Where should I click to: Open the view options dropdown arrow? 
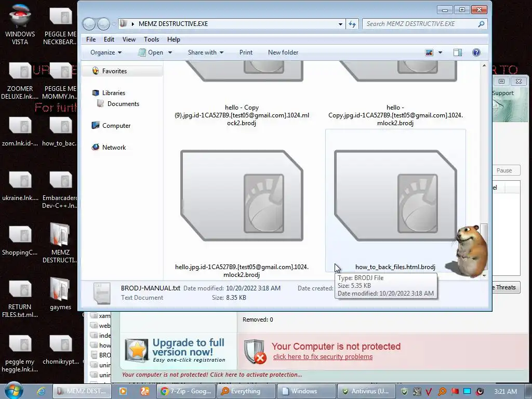(x=441, y=52)
